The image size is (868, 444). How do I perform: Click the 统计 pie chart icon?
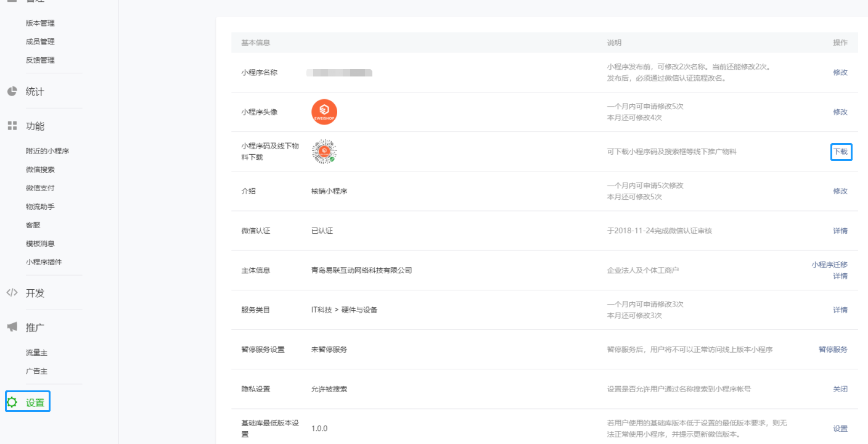[12, 91]
